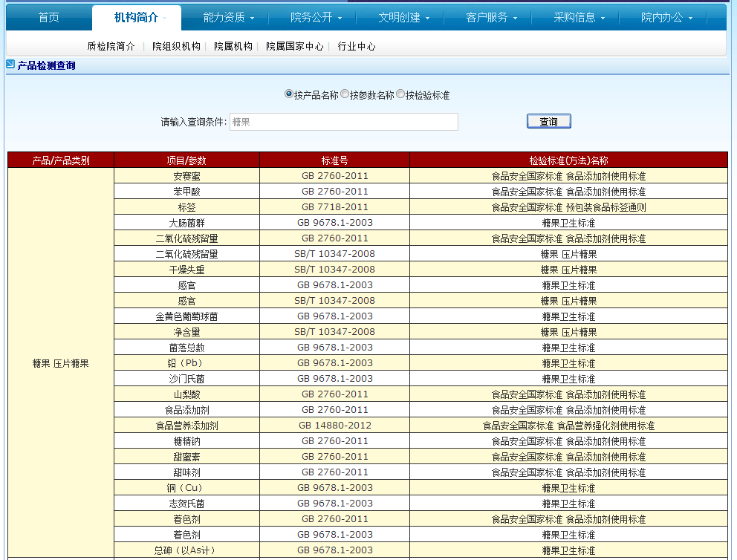
Task: Click 糖果卫生标准 in the 沙门氏菌 row
Action: pos(569,379)
